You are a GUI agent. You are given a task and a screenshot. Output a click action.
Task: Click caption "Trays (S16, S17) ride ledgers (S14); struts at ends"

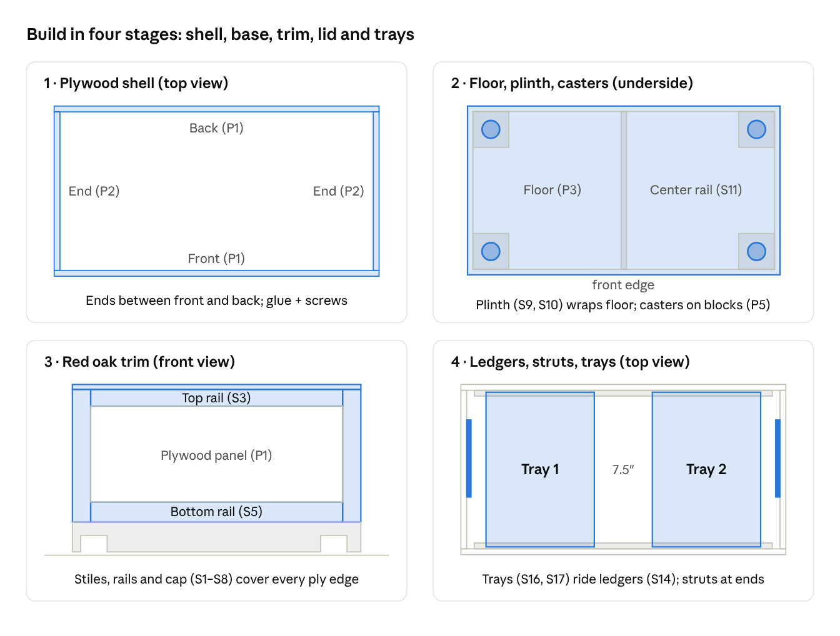pyautogui.click(x=623, y=579)
